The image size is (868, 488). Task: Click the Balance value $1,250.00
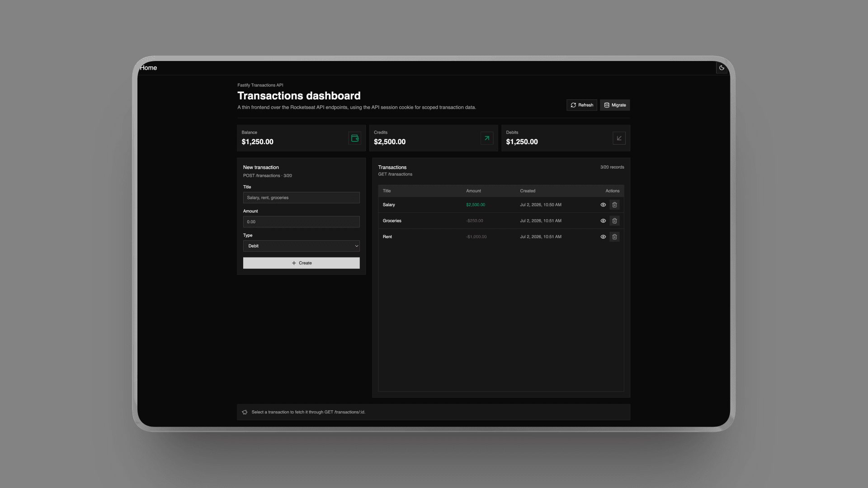pyautogui.click(x=257, y=142)
